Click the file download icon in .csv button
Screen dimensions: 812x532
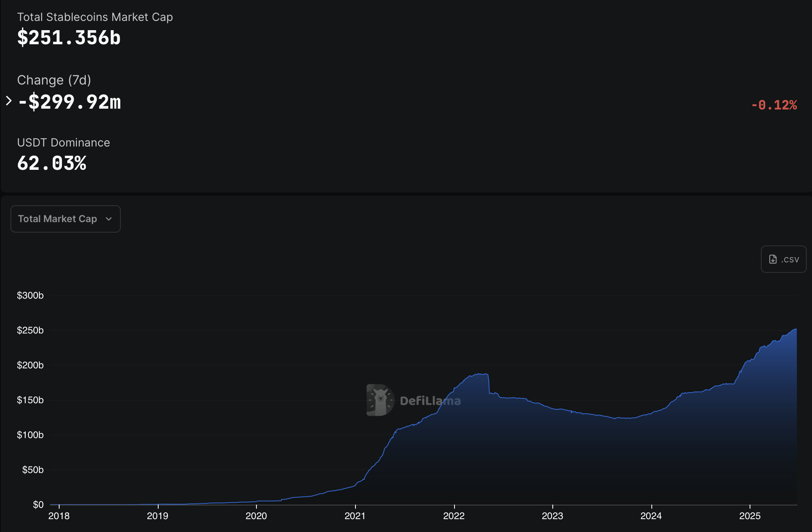tap(773, 259)
